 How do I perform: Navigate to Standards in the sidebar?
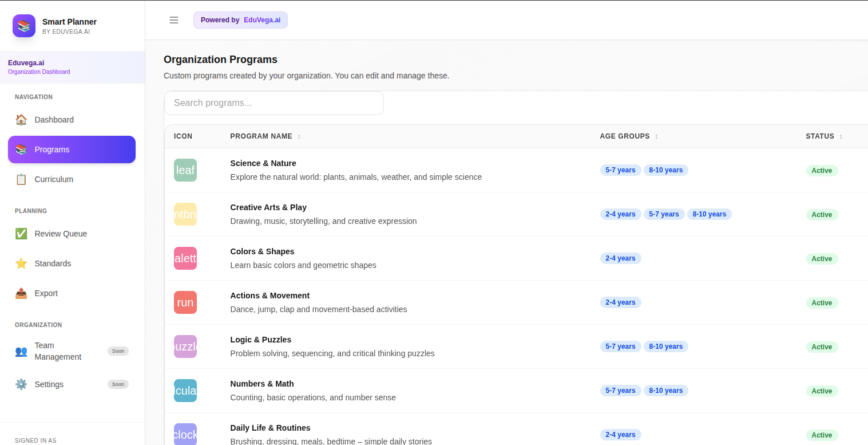[x=53, y=263]
